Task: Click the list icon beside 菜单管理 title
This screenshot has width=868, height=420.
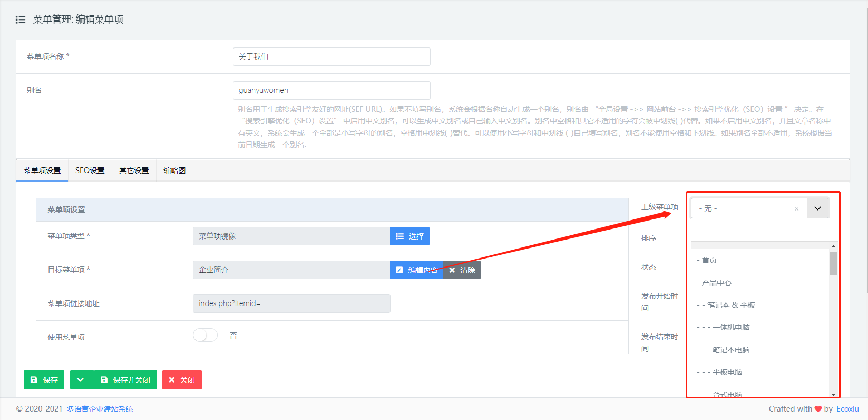Action: coord(21,20)
